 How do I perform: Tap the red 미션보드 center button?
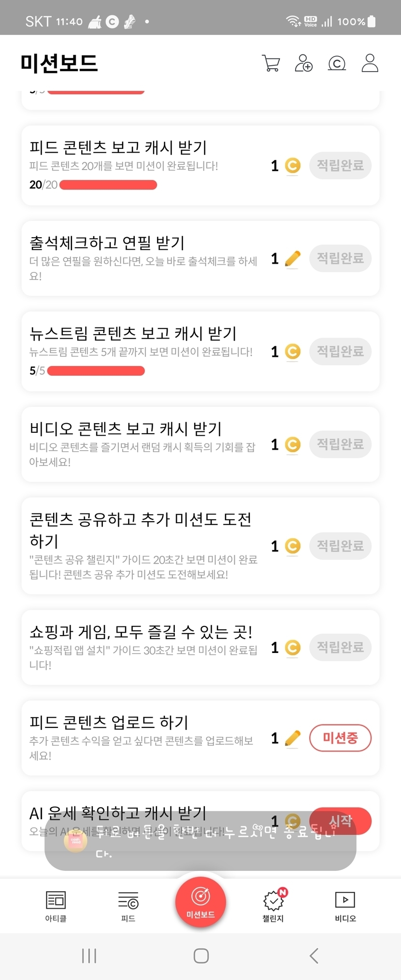pyautogui.click(x=200, y=901)
